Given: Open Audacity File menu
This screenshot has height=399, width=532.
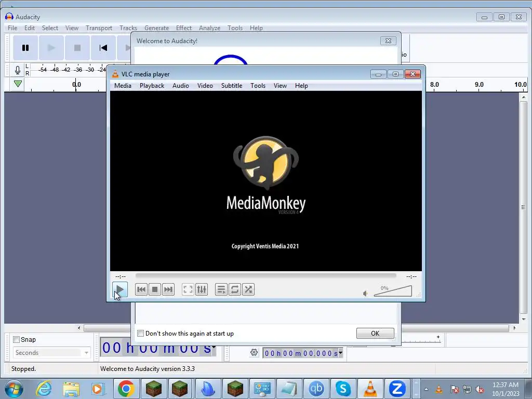Looking at the screenshot, I should (x=12, y=28).
